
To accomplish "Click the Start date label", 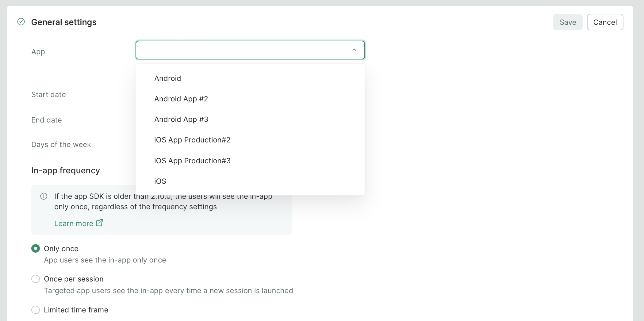I will (x=48, y=95).
